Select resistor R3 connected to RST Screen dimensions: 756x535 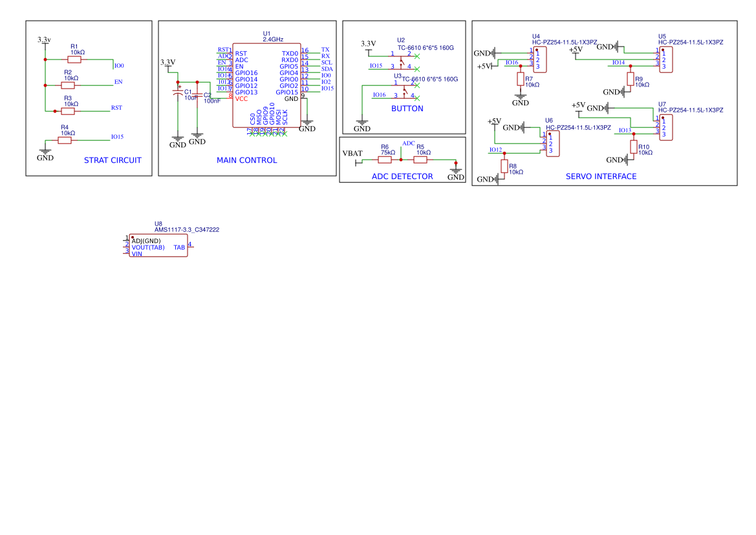pyautogui.click(x=68, y=111)
